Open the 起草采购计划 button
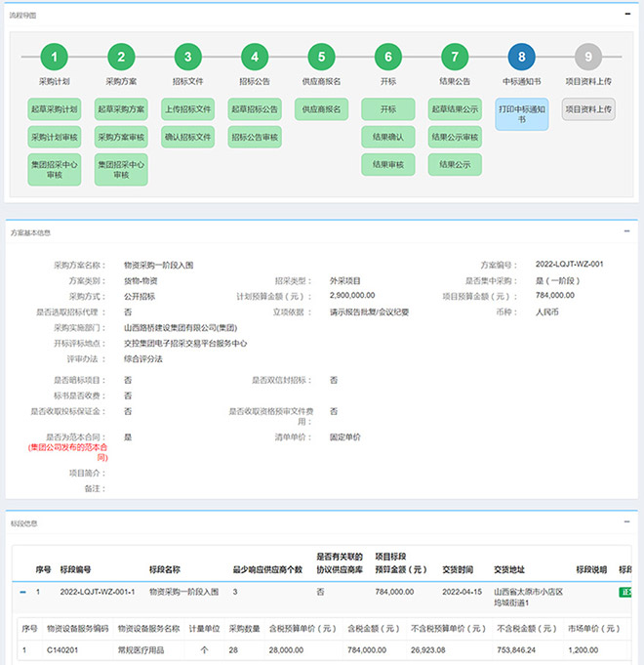The height and width of the screenshot is (665, 644). coord(55,108)
